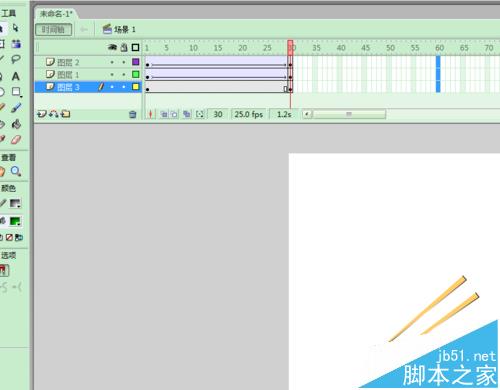The width and height of the screenshot is (500, 390).
Task: Click the Add Motion Guide icon
Action: 53,114
